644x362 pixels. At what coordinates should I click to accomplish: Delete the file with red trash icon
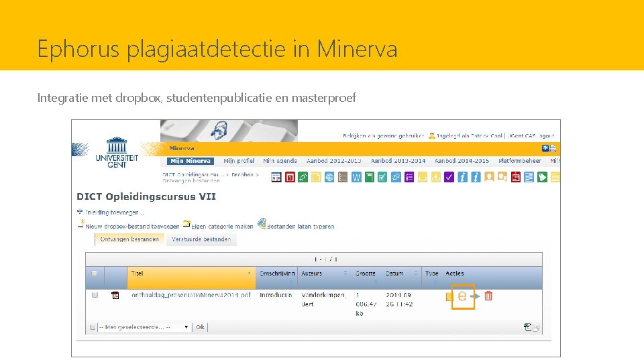tap(488, 296)
